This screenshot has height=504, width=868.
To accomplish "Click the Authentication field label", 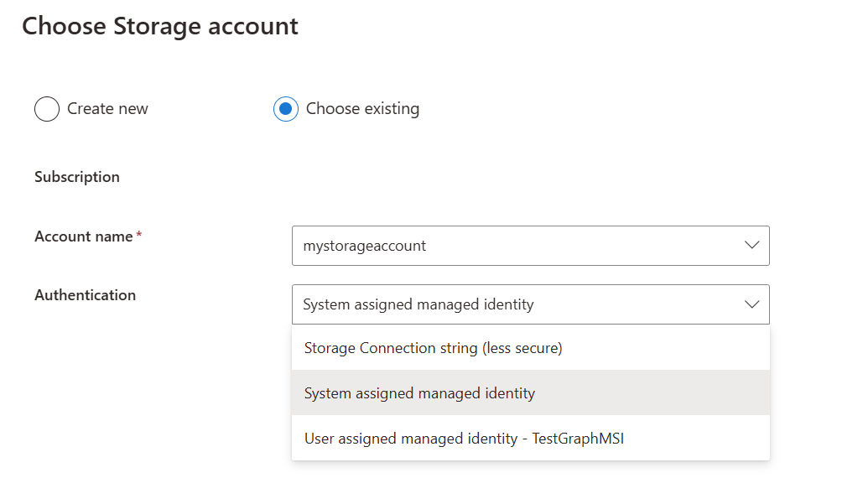I will click(85, 295).
